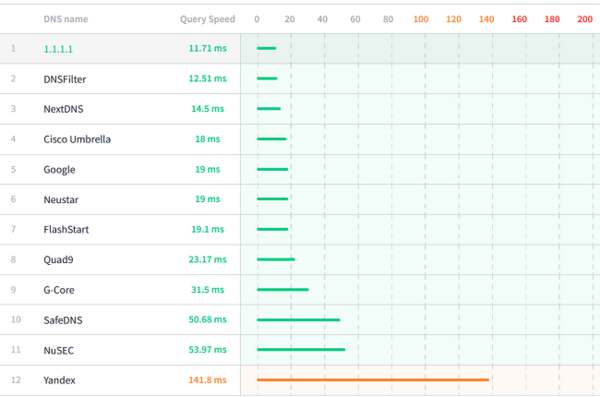Click the 'Query Speed' column header

point(207,19)
